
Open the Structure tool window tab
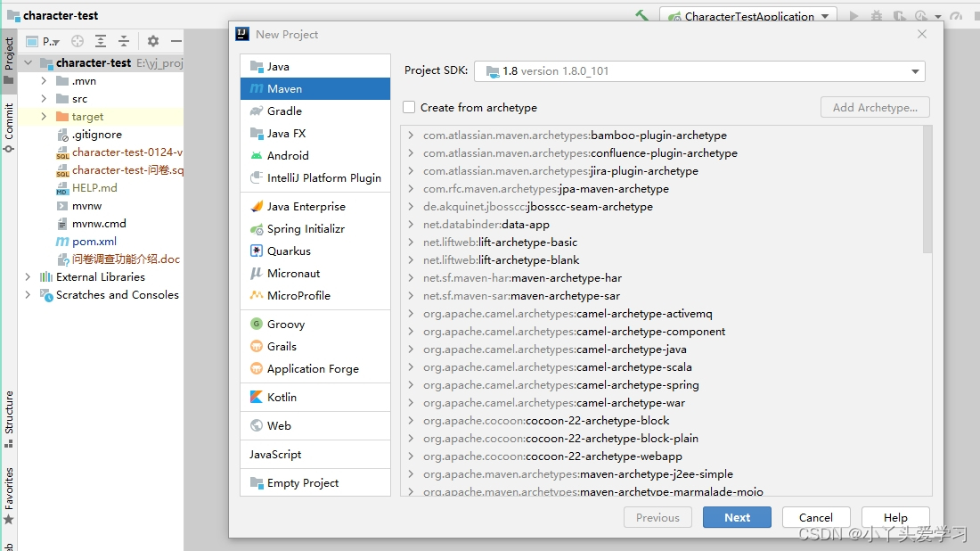coord(9,420)
